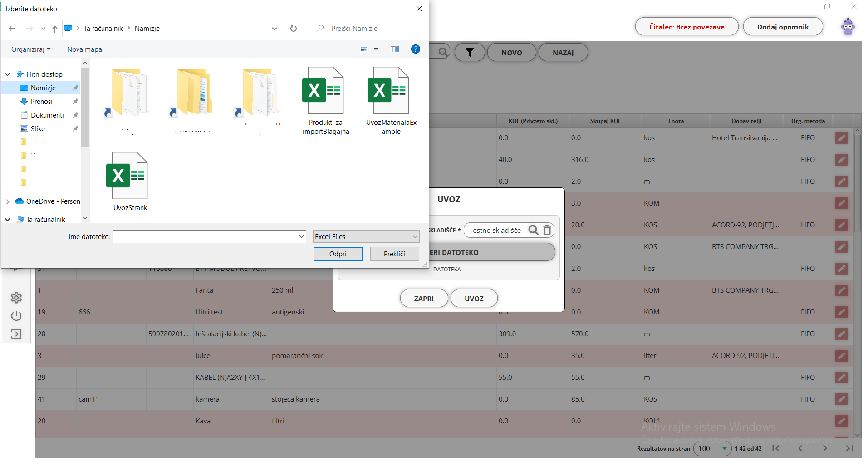The height and width of the screenshot is (466, 868).
Task: Open the Excel Files type dropdown
Action: (x=366, y=237)
